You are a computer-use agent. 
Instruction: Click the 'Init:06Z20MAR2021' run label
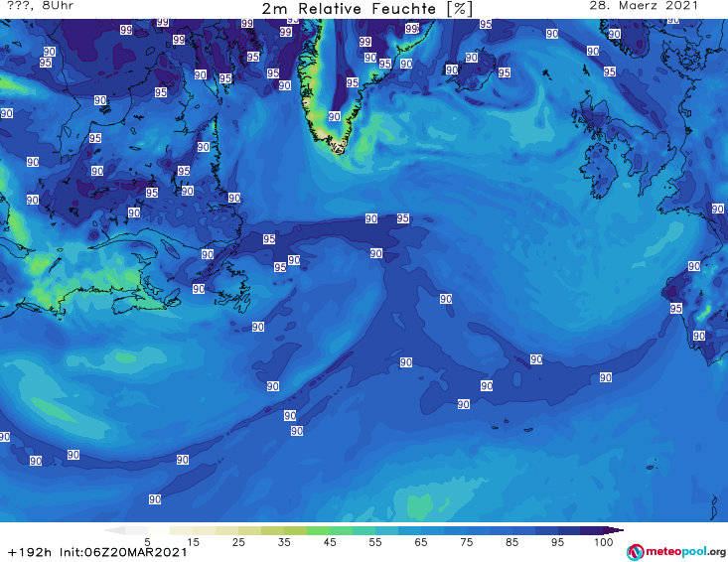point(123,552)
